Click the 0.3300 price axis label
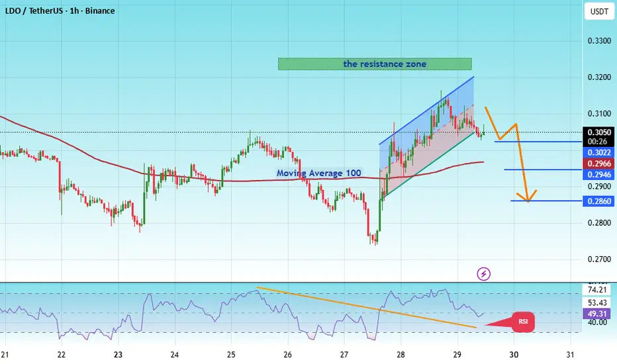 (x=599, y=40)
